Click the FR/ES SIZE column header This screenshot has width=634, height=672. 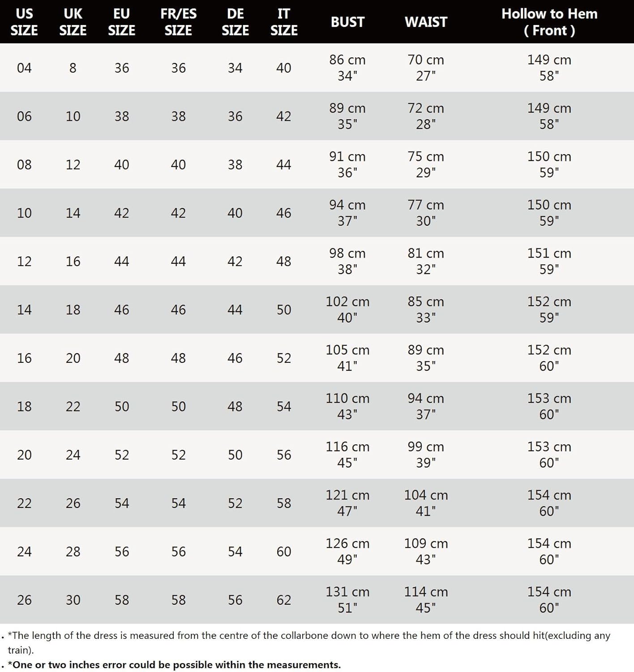[178, 22]
